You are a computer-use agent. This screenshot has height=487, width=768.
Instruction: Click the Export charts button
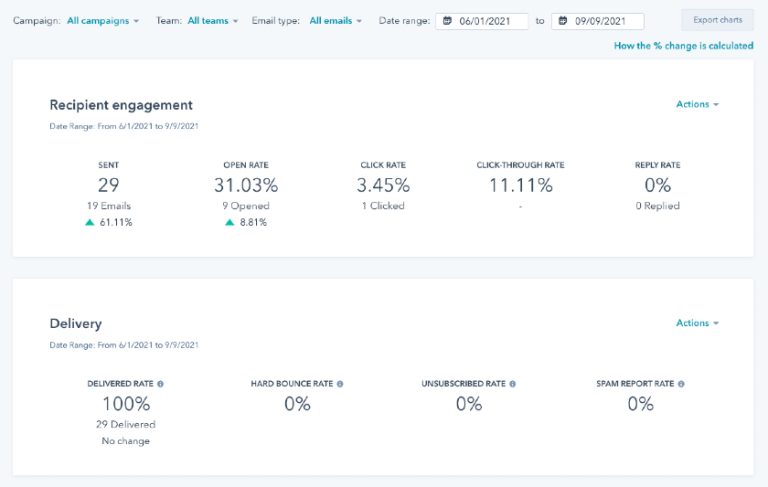[717, 20]
